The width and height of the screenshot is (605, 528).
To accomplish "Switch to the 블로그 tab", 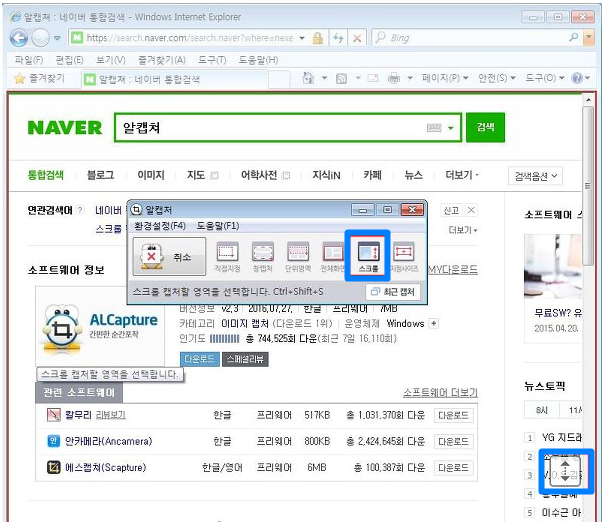I will click(x=101, y=175).
